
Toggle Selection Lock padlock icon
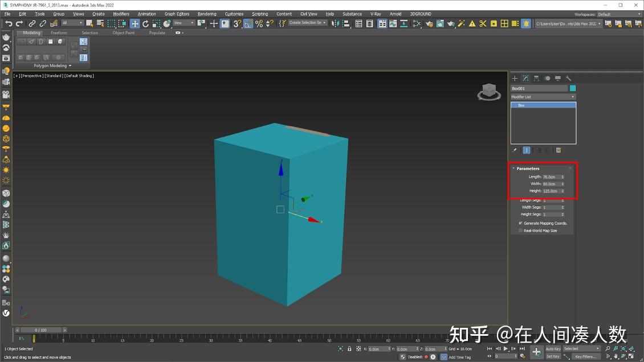click(x=349, y=349)
